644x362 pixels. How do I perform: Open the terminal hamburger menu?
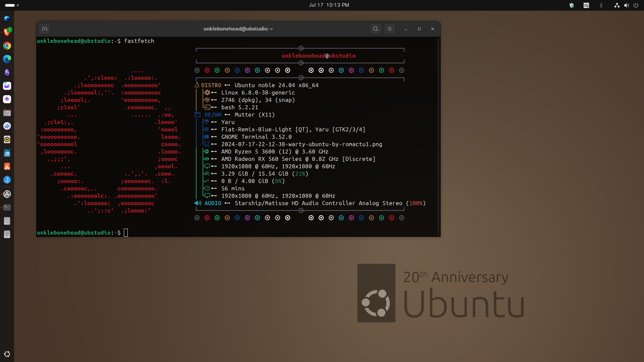[x=389, y=29]
